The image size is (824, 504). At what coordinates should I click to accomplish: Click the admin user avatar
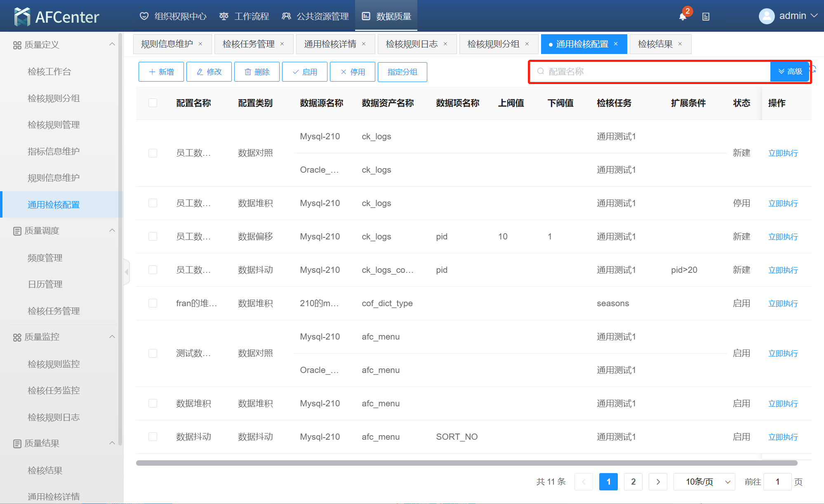click(x=766, y=16)
